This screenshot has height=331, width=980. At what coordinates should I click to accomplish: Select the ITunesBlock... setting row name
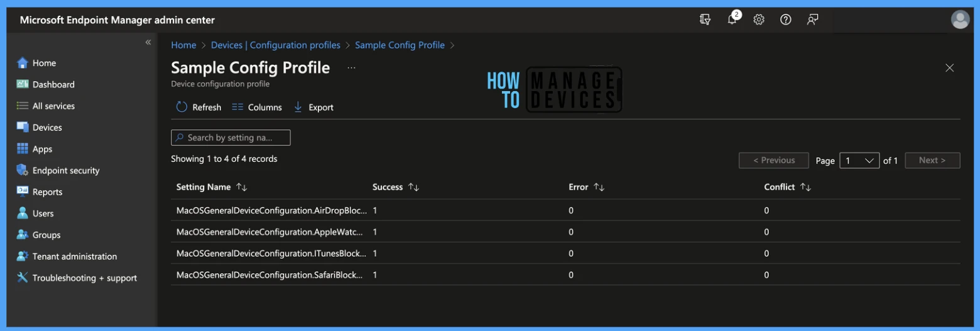click(271, 253)
